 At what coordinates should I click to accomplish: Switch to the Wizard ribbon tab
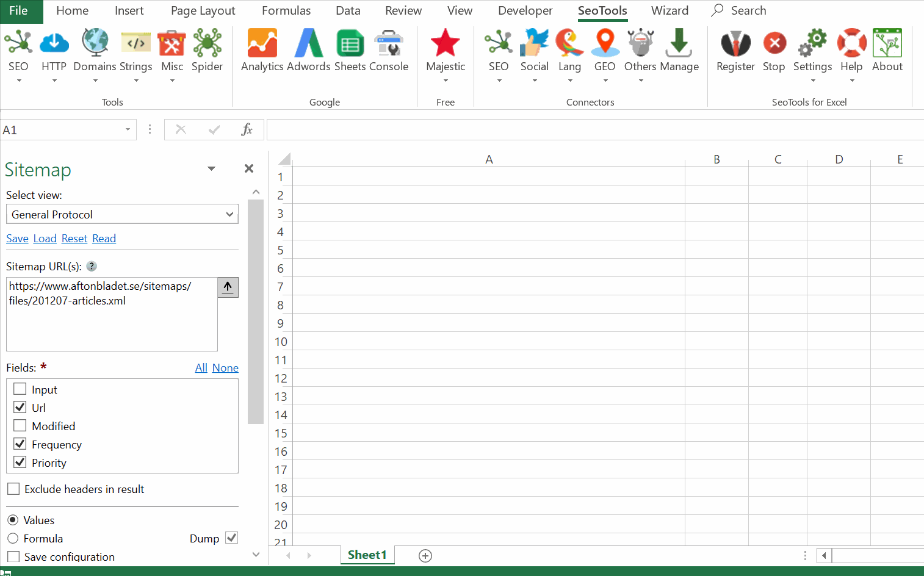[670, 11]
